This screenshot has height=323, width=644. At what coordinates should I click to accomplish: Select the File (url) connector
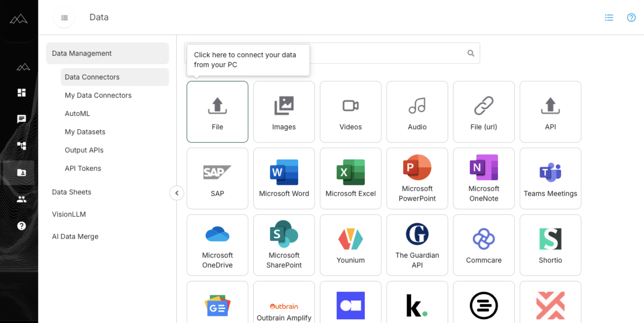click(484, 112)
